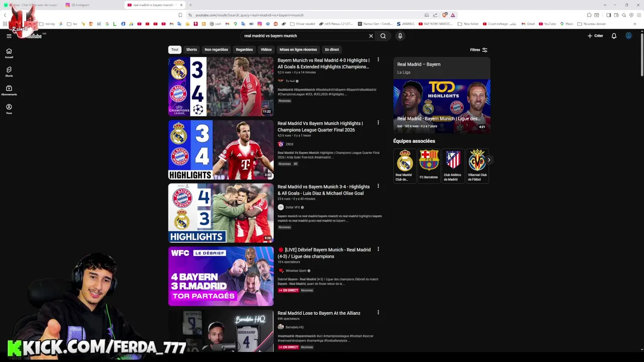The width and height of the screenshot is (644, 362).
Task: Click the share page icon in address bar
Action: coord(435,15)
